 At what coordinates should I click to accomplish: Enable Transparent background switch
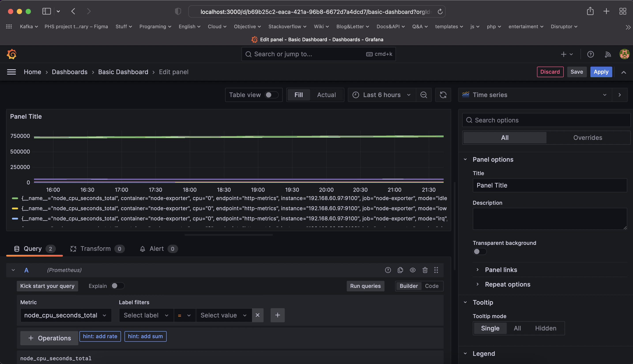coord(479,251)
